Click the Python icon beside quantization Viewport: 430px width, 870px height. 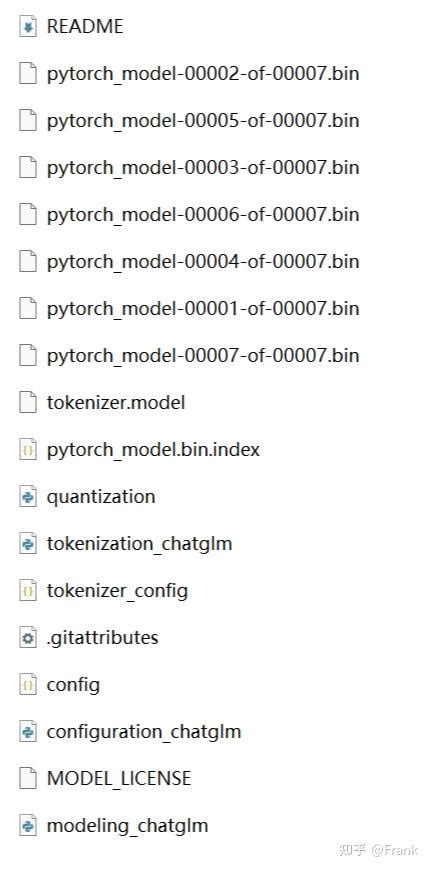coord(28,497)
